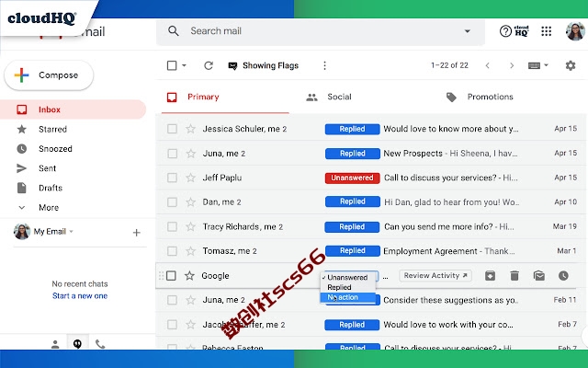588x368 pixels.
Task: Click Replied flag on Tomasz email
Action: pyautogui.click(x=352, y=251)
